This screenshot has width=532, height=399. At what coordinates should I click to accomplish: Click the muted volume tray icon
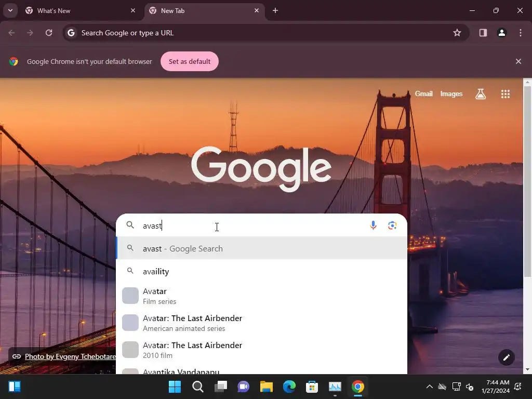coord(470,387)
